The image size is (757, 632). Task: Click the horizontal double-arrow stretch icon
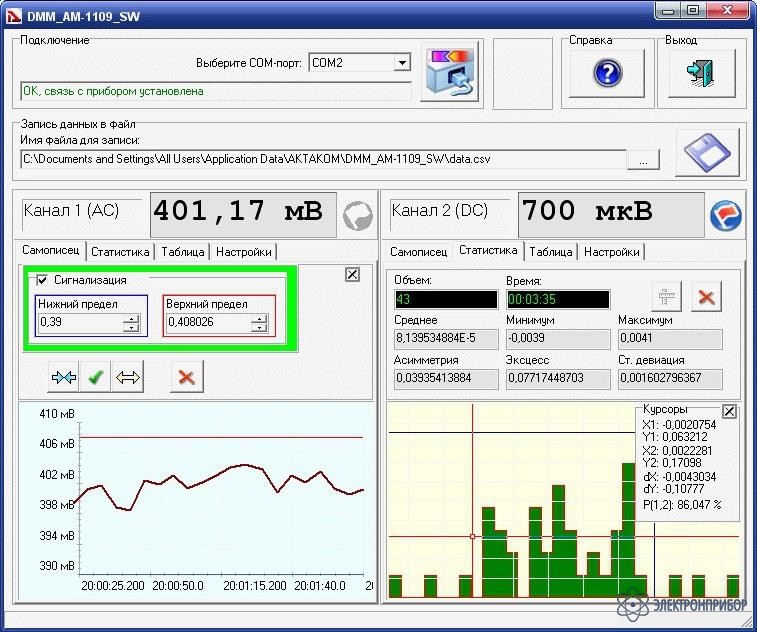127,377
